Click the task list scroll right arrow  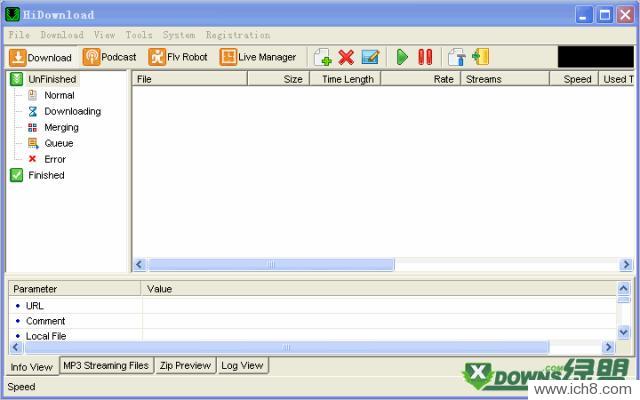tap(626, 264)
